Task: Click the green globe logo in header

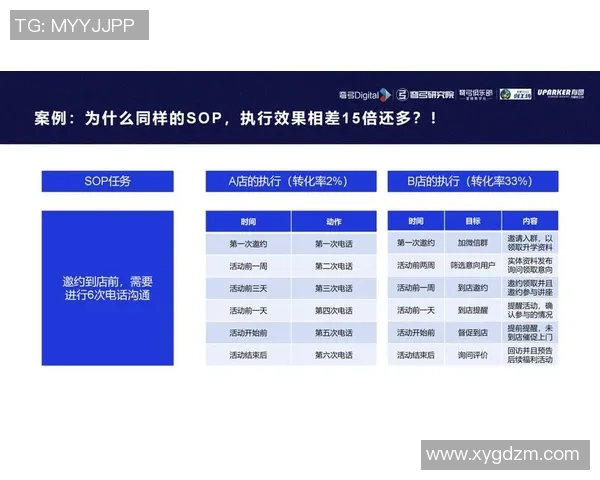Action: click(x=515, y=94)
